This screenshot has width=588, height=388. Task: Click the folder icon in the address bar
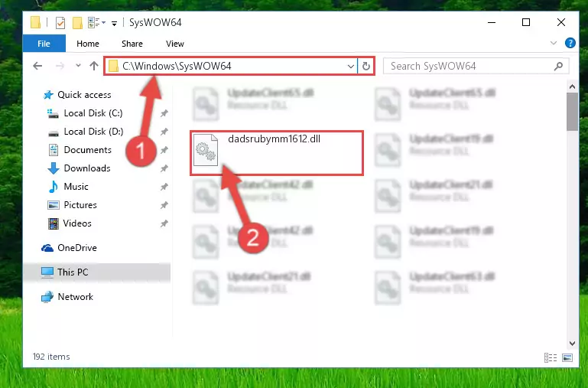113,67
